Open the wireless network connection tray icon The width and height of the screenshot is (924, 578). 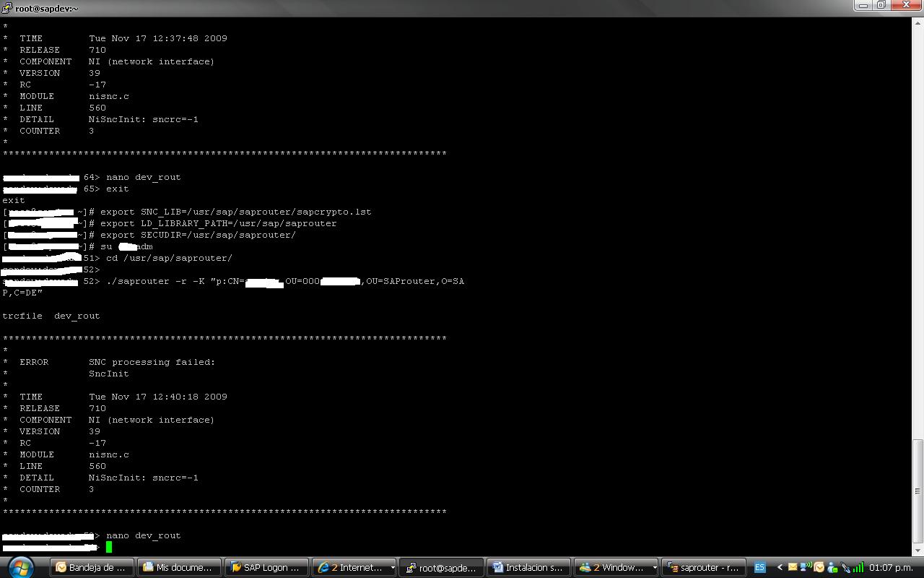tap(806, 567)
